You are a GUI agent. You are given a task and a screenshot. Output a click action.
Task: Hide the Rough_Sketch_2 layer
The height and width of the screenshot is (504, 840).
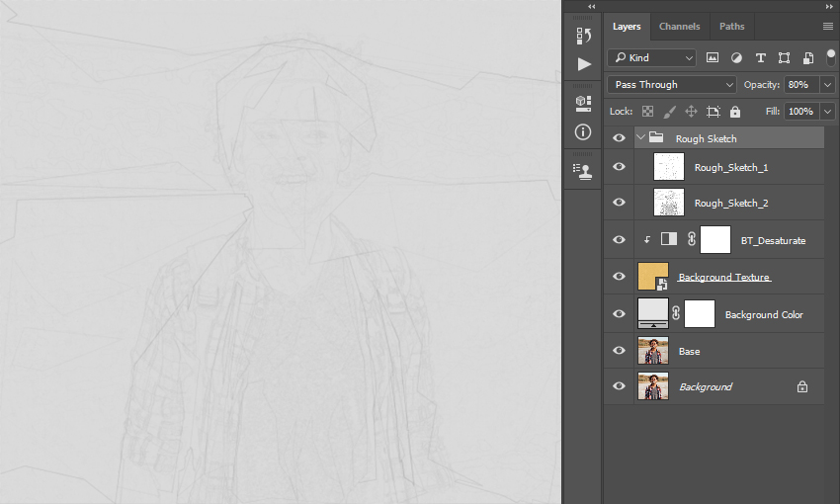coord(619,202)
